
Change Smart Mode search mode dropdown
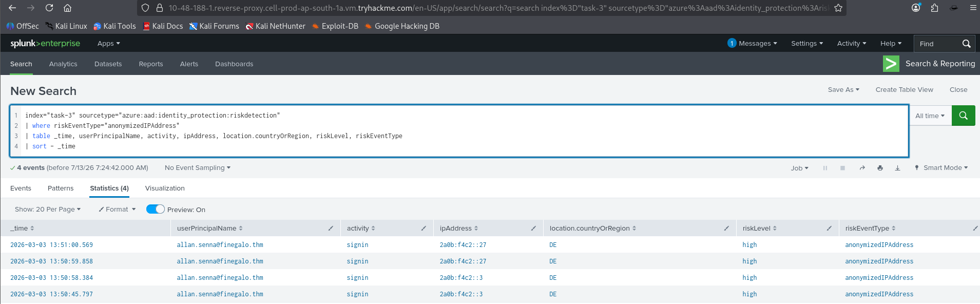point(941,167)
